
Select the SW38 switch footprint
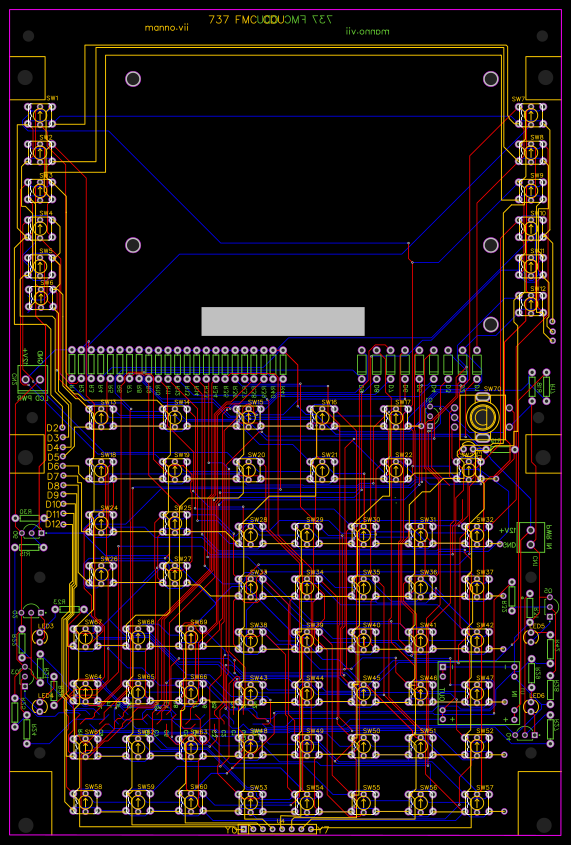(250, 640)
